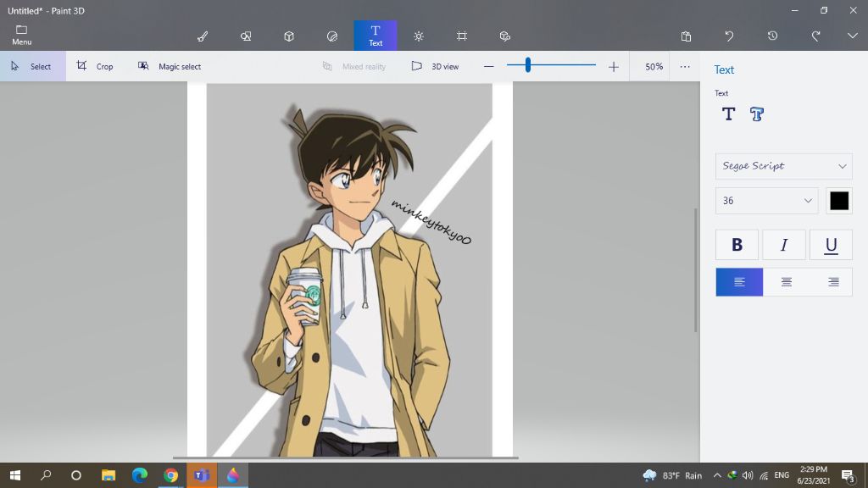Click the Paint 3D taskbar icon
868x488 pixels.
click(x=232, y=475)
